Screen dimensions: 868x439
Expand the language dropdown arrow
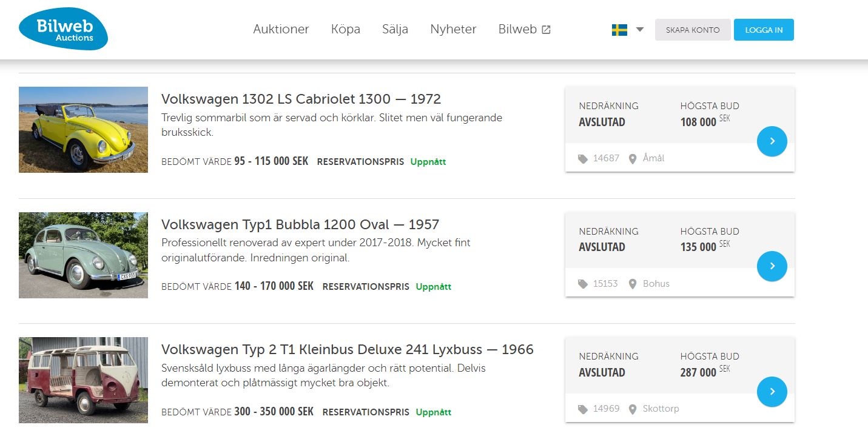point(640,29)
